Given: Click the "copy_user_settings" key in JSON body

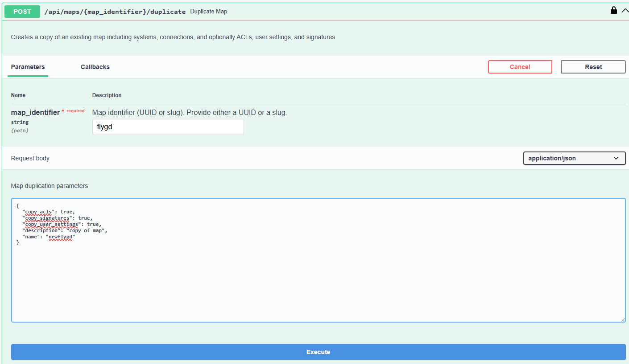Looking at the screenshot, I should 51,224.
